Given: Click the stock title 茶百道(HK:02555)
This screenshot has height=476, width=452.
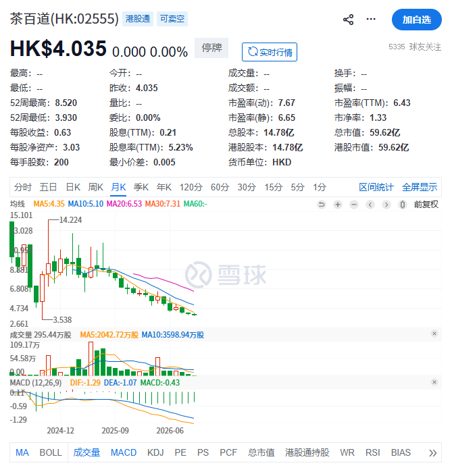Looking at the screenshot, I should tap(64, 19).
